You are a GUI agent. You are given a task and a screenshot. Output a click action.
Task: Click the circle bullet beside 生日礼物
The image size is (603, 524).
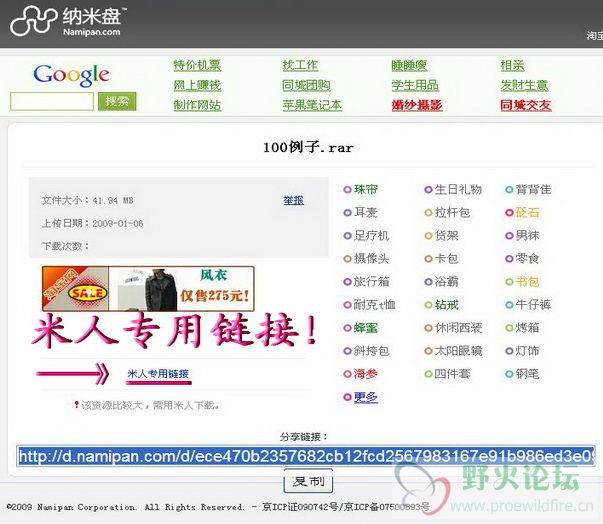tap(428, 190)
